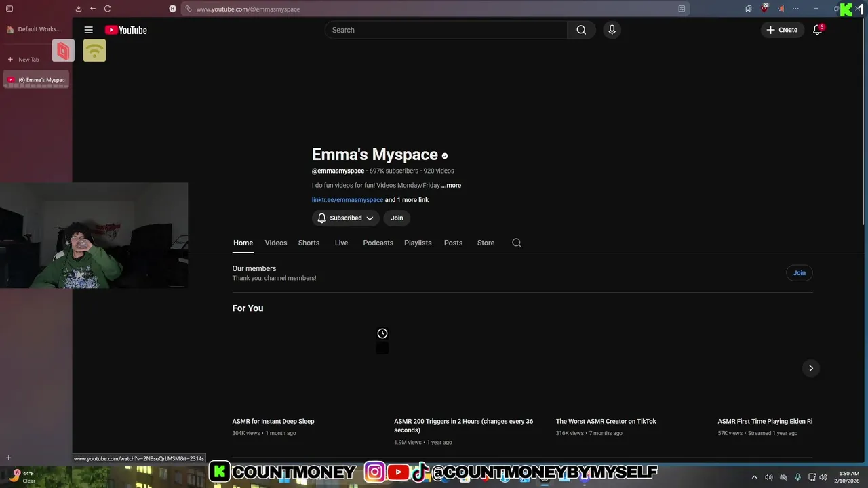Viewport: 868px width, 488px height.
Task: Toggle the browser sidebar panel icon
Action: [9, 9]
